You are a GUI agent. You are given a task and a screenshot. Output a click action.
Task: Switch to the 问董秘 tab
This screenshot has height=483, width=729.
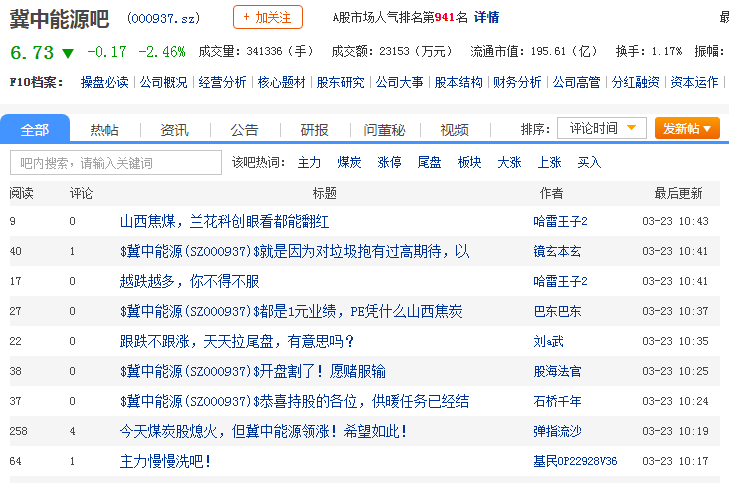[384, 130]
